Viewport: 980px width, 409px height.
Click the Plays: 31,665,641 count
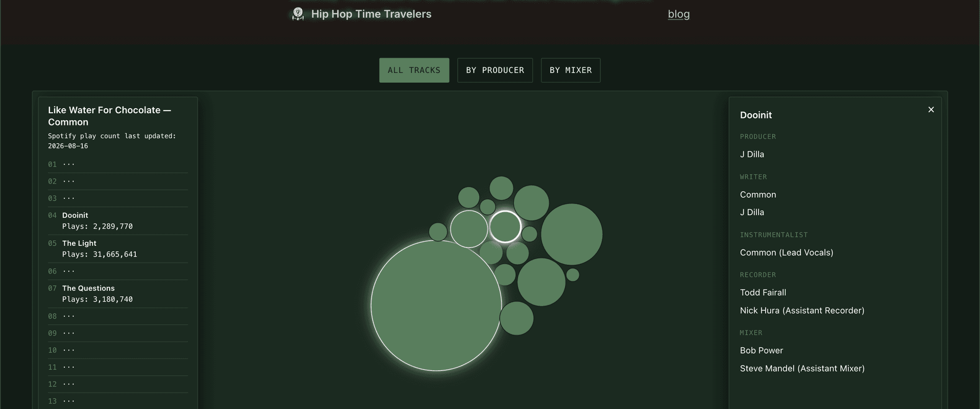pos(100,254)
